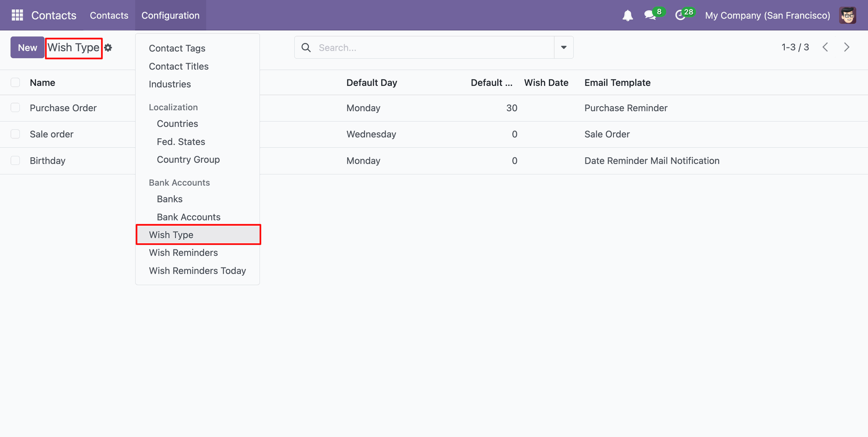Toggle the select-all checkbox in header
The image size is (868, 437).
pos(15,82)
